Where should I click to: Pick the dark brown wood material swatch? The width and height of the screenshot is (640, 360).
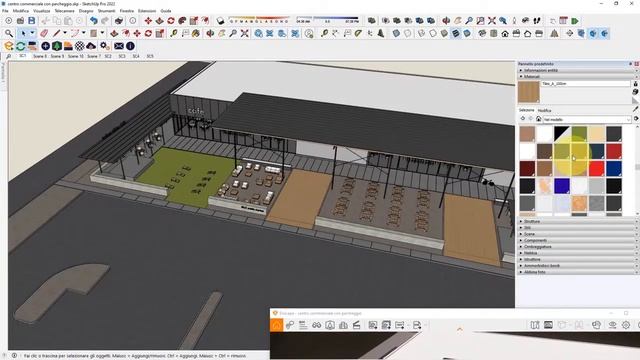tap(544, 151)
